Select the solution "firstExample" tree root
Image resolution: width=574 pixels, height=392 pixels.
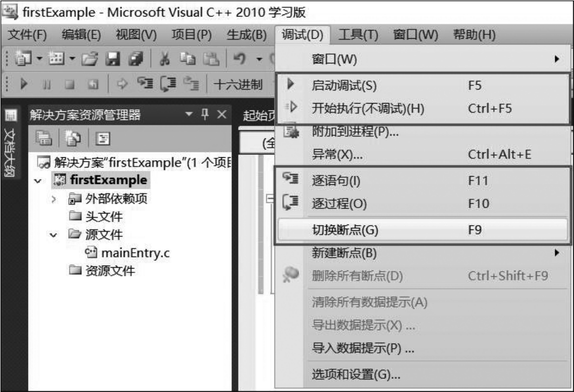click(135, 162)
